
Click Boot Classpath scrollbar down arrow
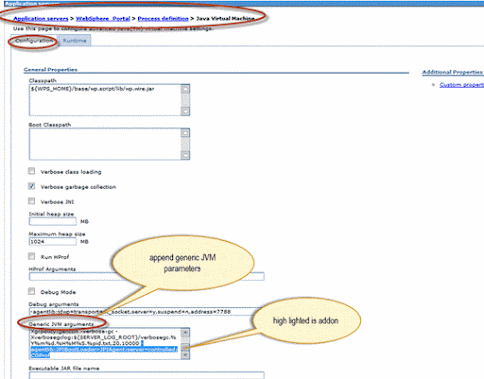(x=185, y=155)
